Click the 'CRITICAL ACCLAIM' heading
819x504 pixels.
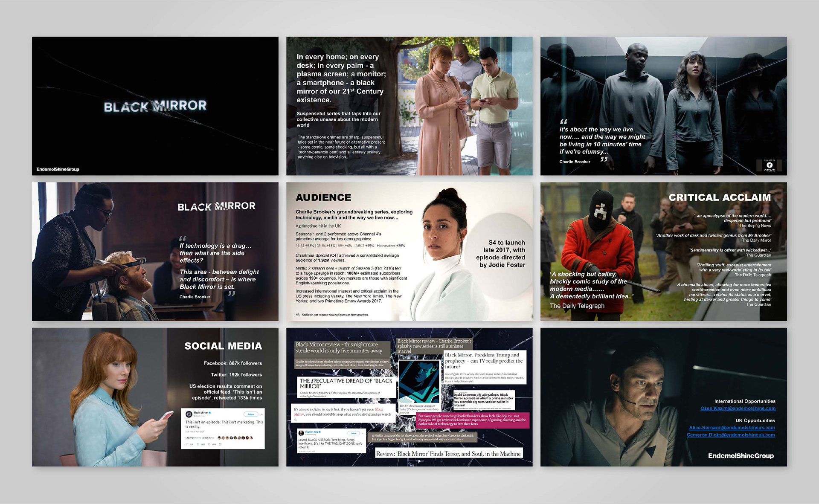coord(720,197)
